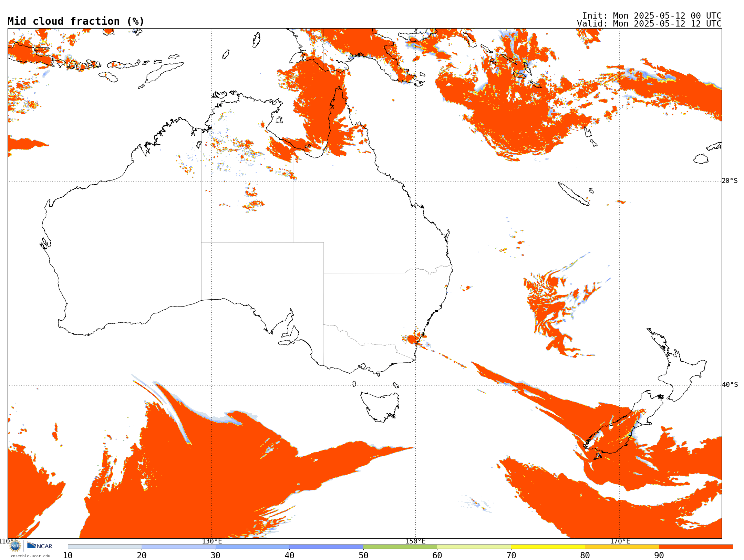Click the 50–60 green colorbar segment
This screenshot has height=560, width=744.
[400, 547]
